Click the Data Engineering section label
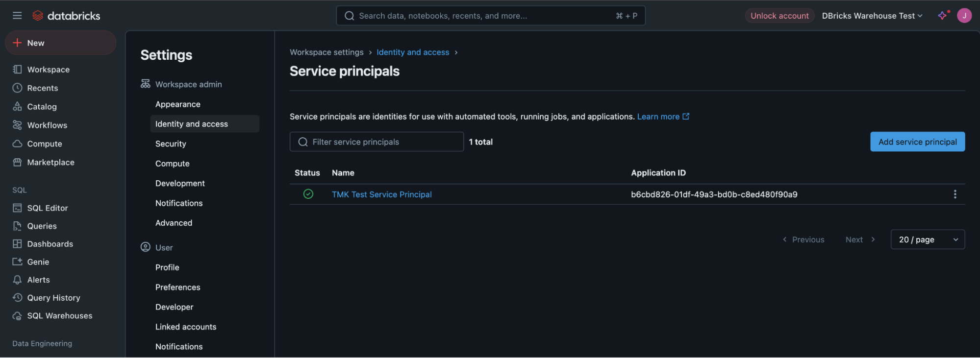Screen dimensions: 980x358 pyautogui.click(x=42, y=344)
